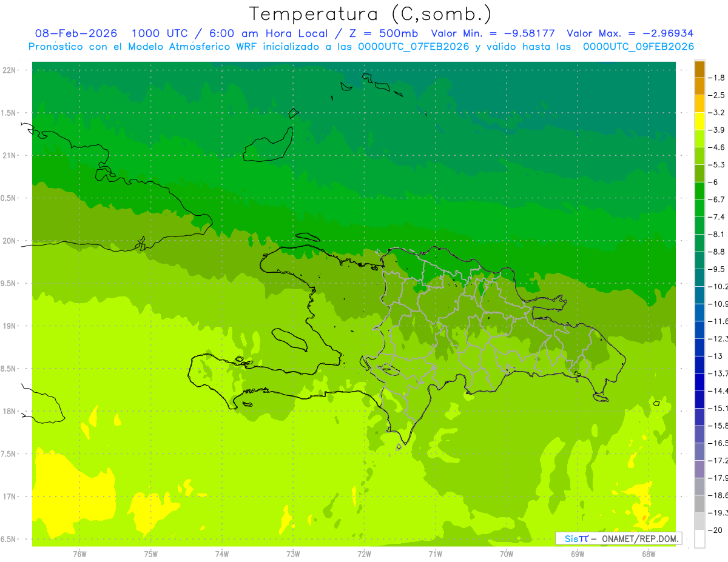The width and height of the screenshot is (728, 562).
Task: Click the '71W' longitude axis label
Action: [435, 554]
